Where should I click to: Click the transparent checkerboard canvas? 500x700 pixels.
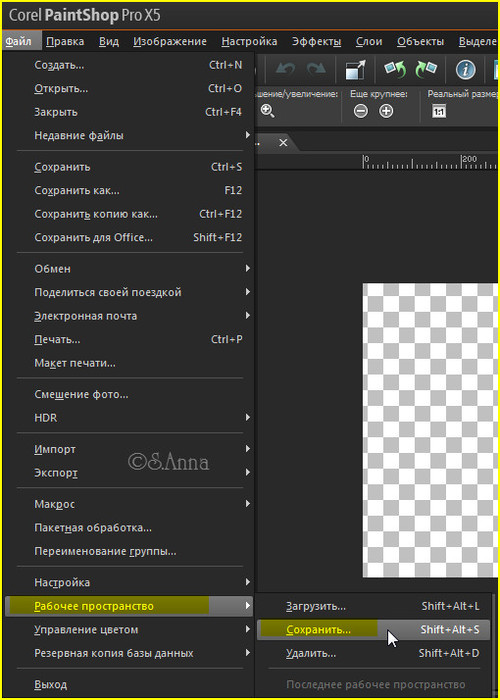(430, 430)
